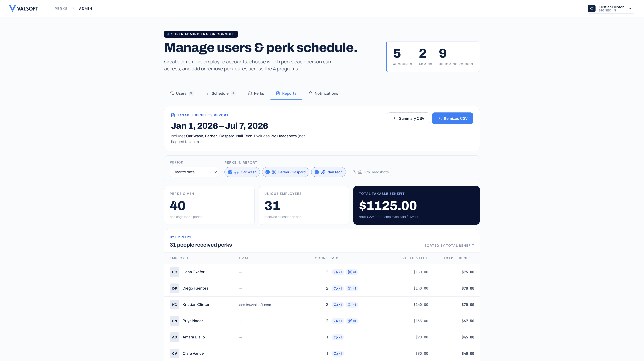
Task: Click the Unique Employees card showing 31
Action: (304, 205)
